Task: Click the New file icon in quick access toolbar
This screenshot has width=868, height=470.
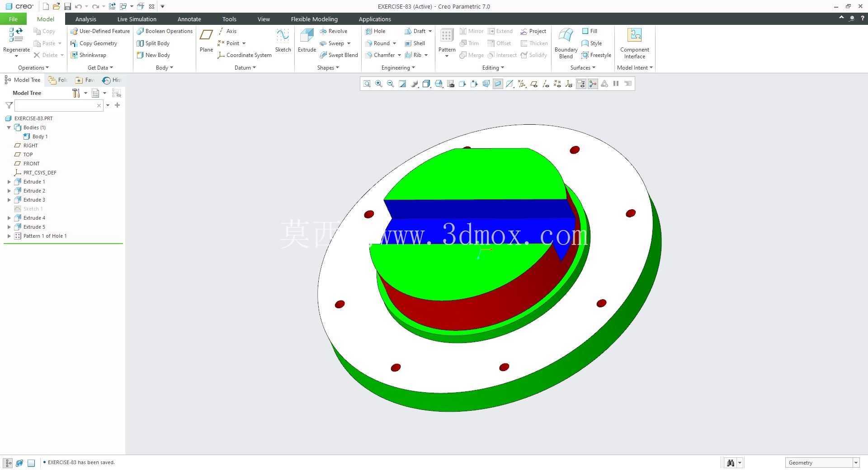Action: tap(45, 6)
